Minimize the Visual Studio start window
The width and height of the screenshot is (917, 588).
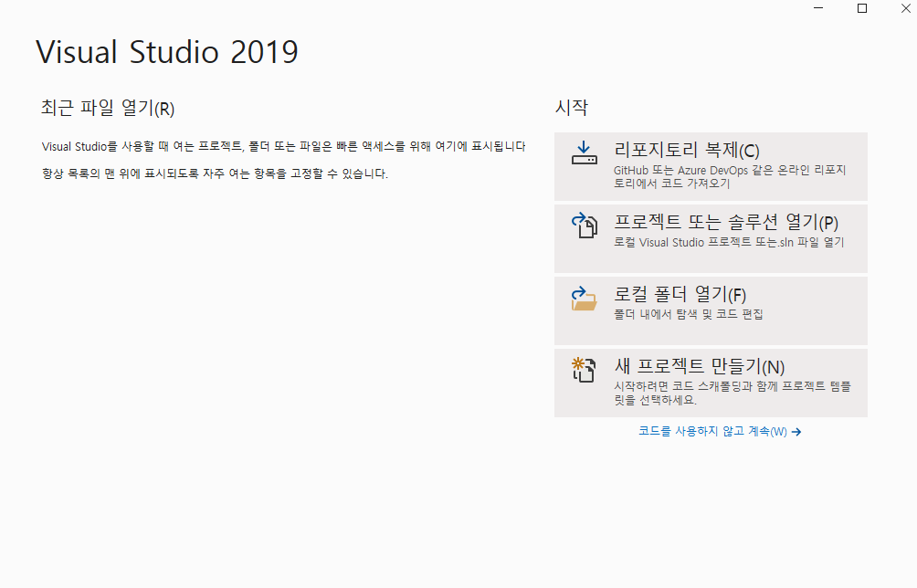tap(818, 8)
